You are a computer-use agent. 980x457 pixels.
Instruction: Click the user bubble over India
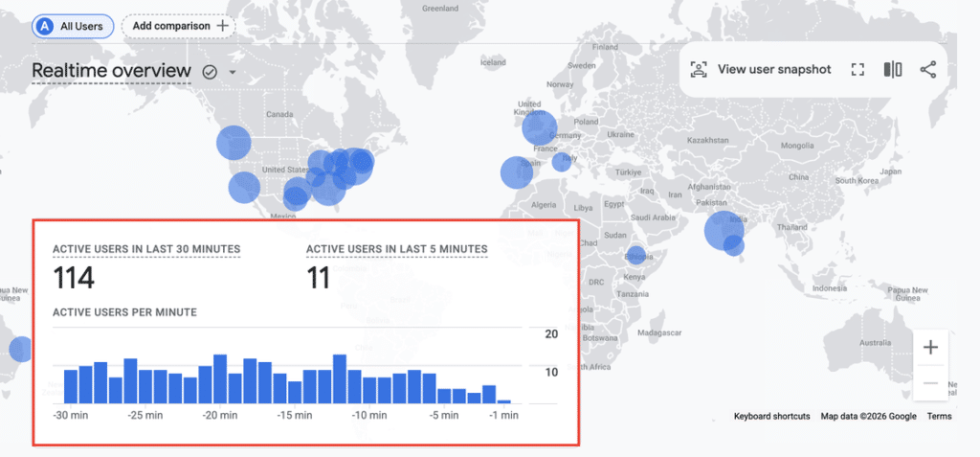click(724, 230)
